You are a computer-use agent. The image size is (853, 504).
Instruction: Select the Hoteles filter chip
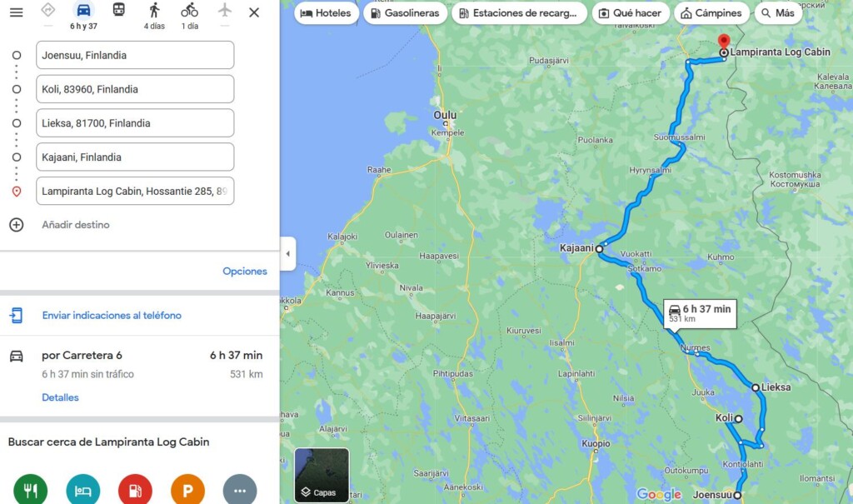tap(327, 13)
